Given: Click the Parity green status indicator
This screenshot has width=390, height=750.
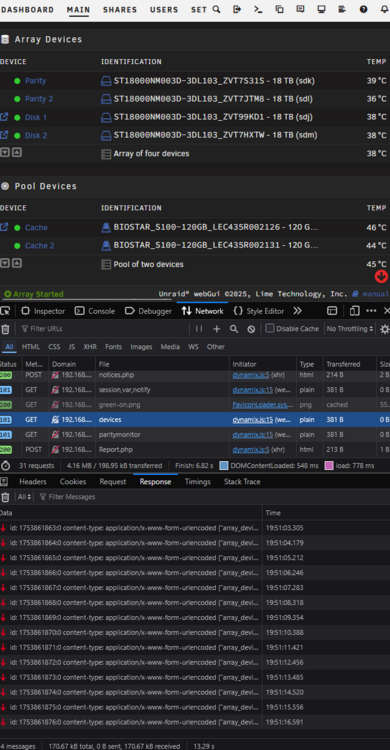Looking at the screenshot, I should point(17,81).
